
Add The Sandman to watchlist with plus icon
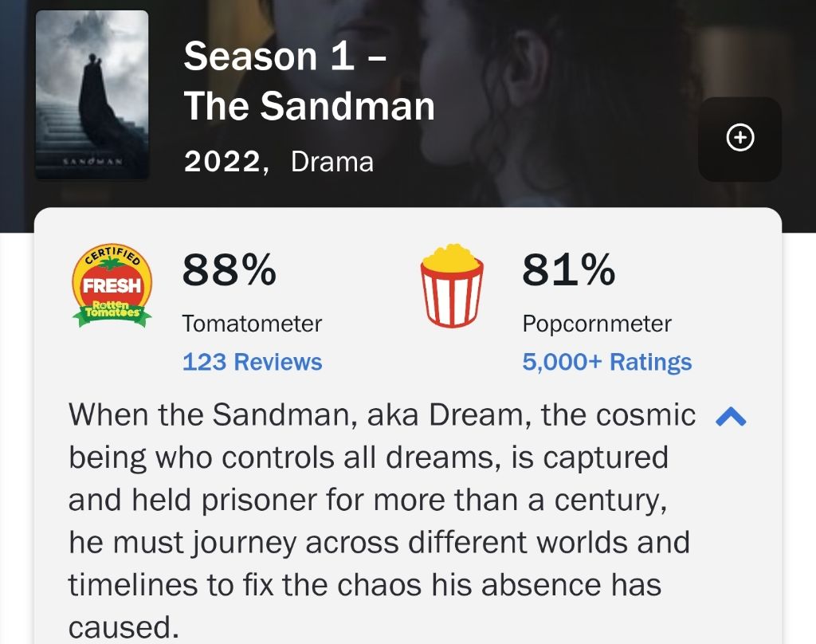(740, 139)
